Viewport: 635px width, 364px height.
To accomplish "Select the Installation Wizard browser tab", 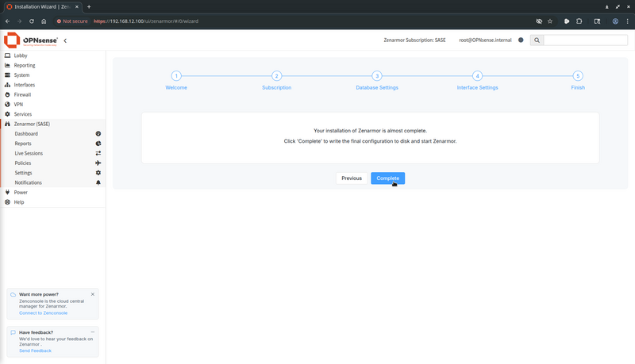I will coord(42,7).
